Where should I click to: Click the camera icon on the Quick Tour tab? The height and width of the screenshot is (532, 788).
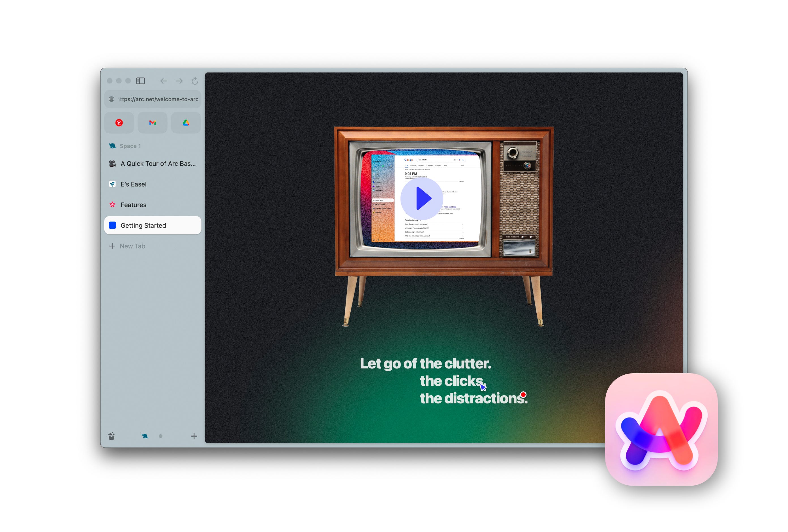pos(113,164)
